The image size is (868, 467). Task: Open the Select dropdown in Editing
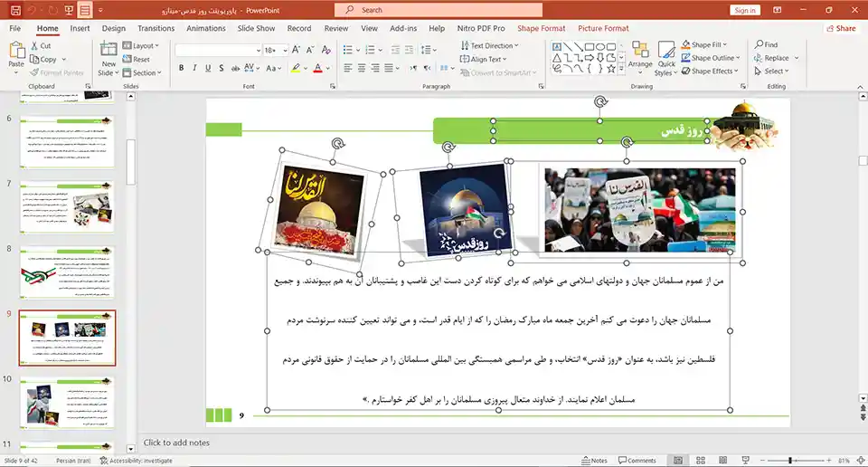[x=771, y=71]
